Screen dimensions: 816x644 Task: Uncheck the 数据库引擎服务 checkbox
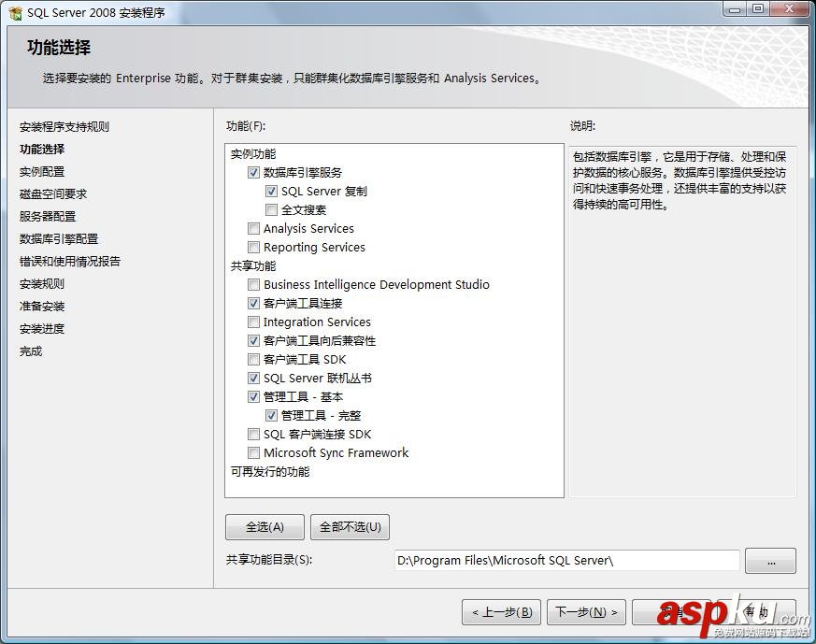click(253, 172)
